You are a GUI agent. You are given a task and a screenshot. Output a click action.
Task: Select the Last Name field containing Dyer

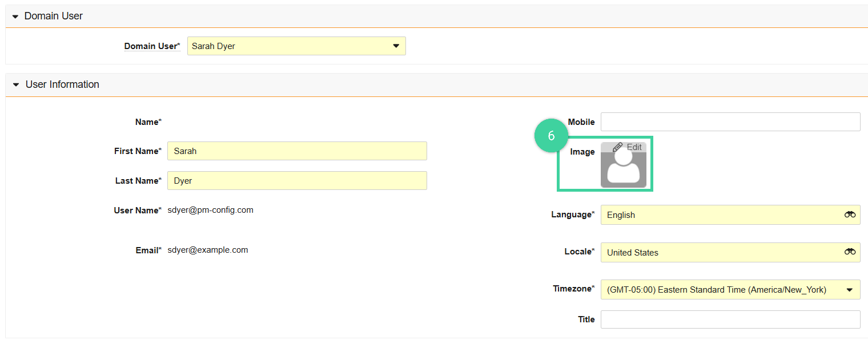point(296,180)
